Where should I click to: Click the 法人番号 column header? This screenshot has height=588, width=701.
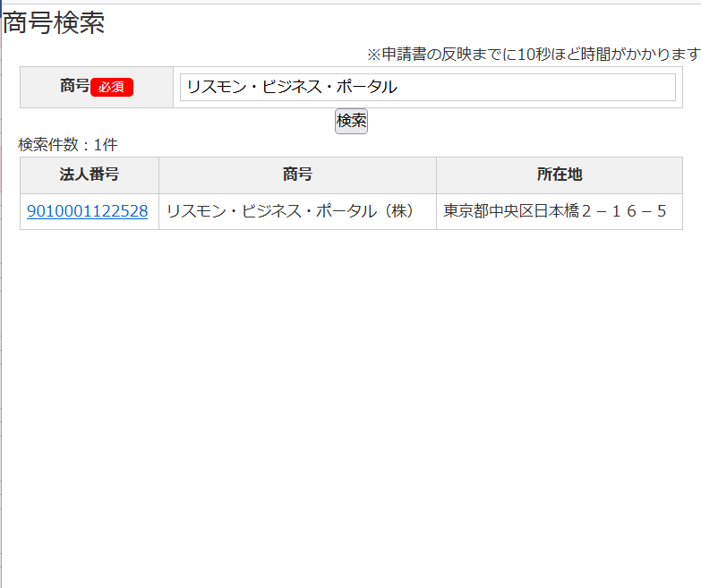90,175
